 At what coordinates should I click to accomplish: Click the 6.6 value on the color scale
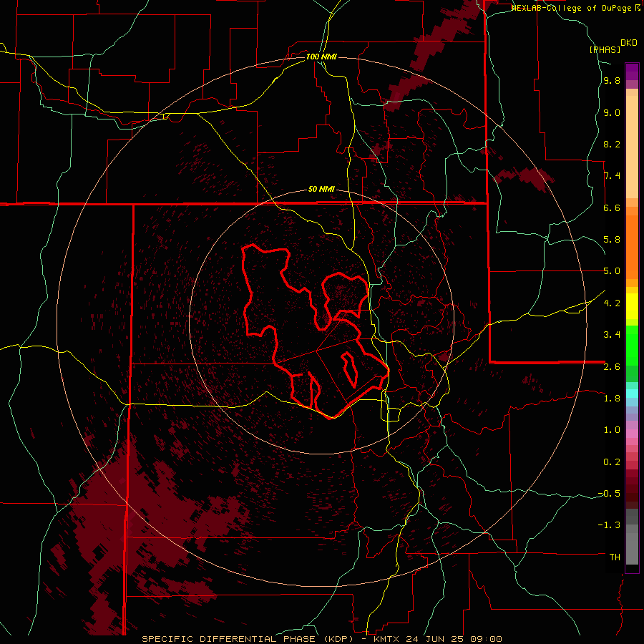coord(612,208)
